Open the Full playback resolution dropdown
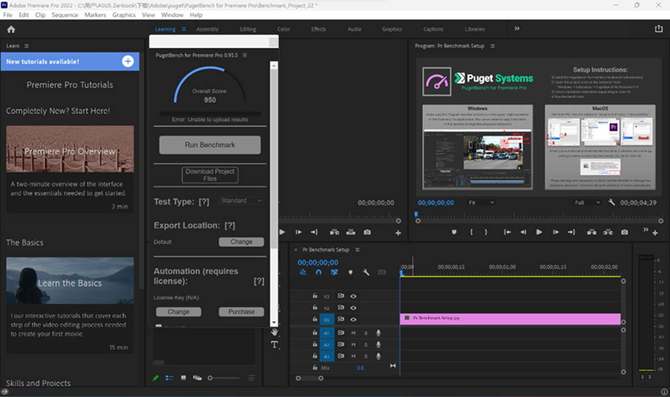This screenshot has width=670, height=397. tap(587, 203)
